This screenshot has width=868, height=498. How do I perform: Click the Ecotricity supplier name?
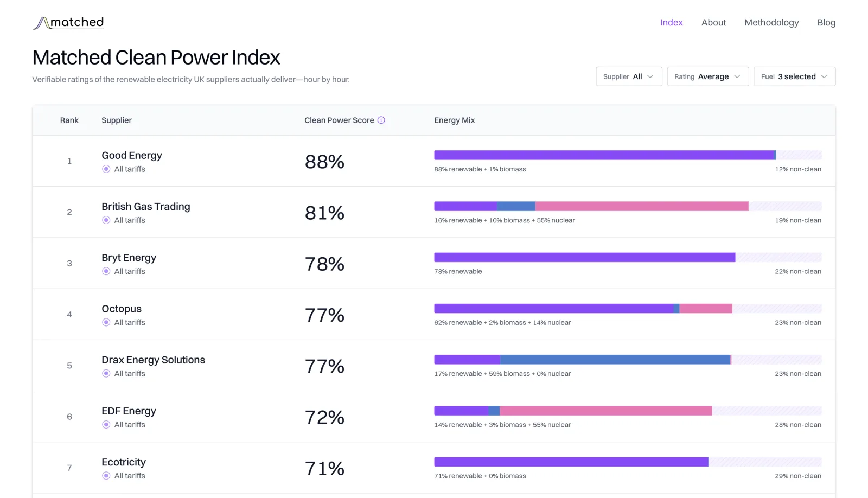pyautogui.click(x=124, y=462)
